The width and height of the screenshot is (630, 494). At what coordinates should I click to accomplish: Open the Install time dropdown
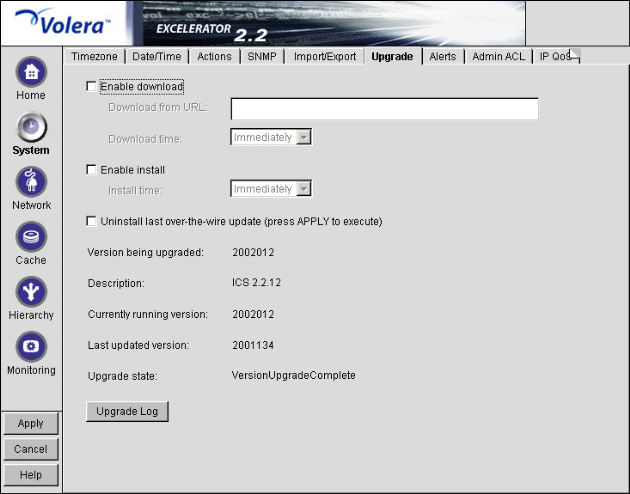pyautogui.click(x=271, y=188)
